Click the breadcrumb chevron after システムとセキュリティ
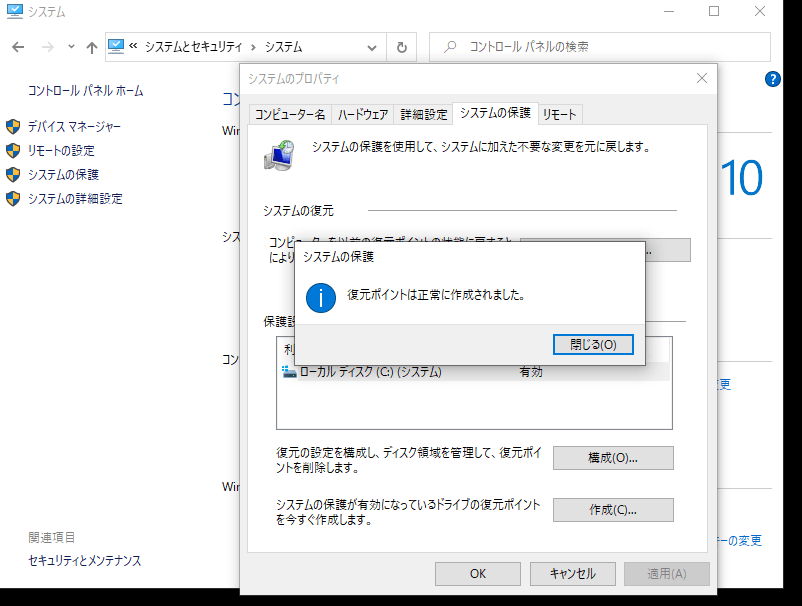802x606 pixels. tap(254, 47)
